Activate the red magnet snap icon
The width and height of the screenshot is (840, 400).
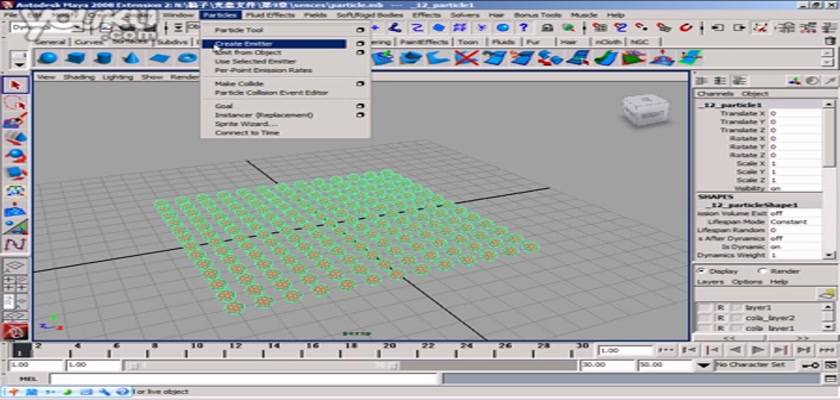tap(686, 27)
